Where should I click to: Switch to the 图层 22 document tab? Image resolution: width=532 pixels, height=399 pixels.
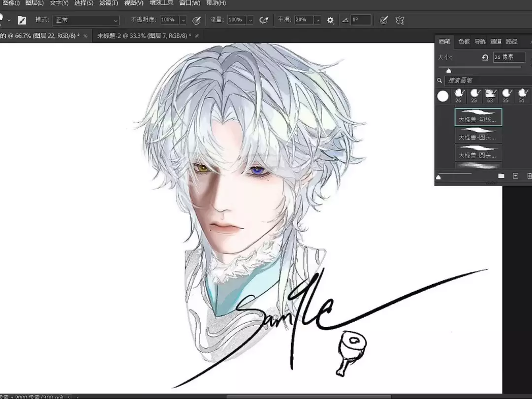click(40, 35)
